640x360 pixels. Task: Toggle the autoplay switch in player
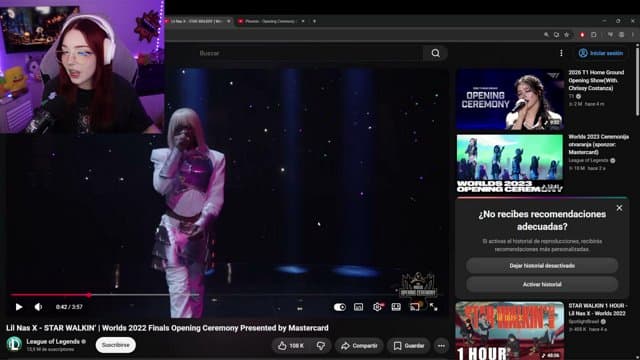(x=340, y=307)
